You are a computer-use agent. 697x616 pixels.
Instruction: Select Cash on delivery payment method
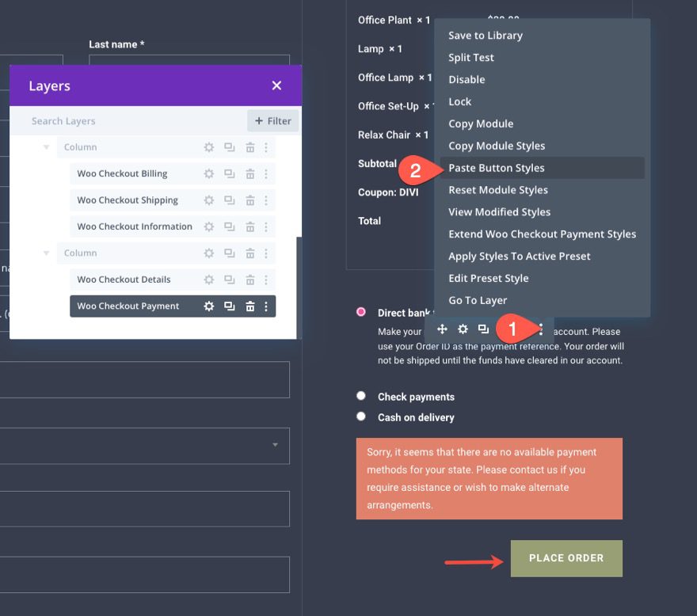click(360, 416)
